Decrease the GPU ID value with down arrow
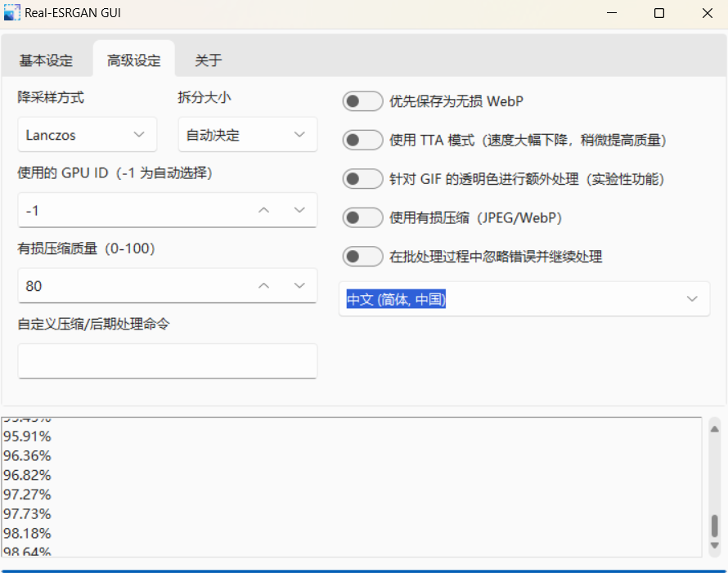Viewport: 728px width, 573px height. (299, 210)
